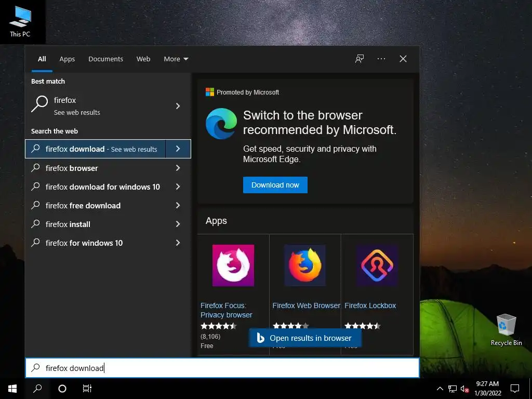Image resolution: width=532 pixels, height=399 pixels.
Task: Click the Firefox Web Browser app icon
Action: tap(305, 265)
